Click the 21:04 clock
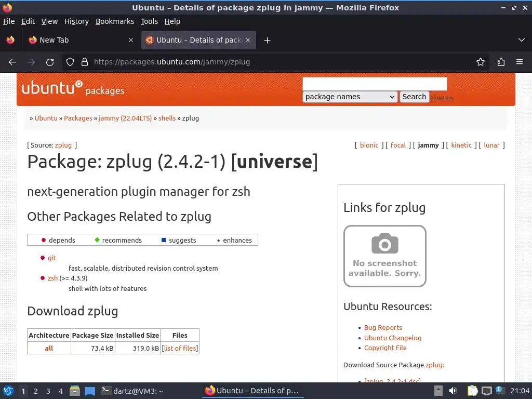 pyautogui.click(x=520, y=391)
